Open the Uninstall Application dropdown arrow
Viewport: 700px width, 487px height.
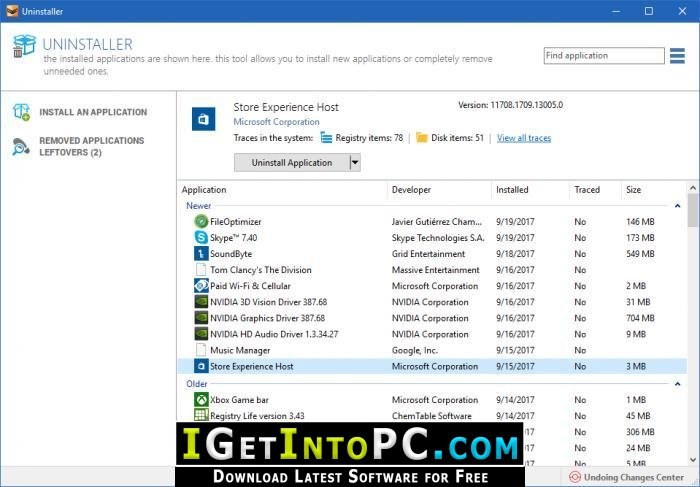tap(355, 162)
